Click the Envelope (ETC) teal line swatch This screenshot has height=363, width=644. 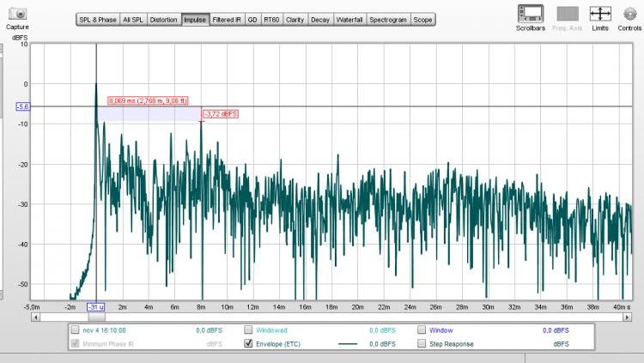(x=348, y=344)
